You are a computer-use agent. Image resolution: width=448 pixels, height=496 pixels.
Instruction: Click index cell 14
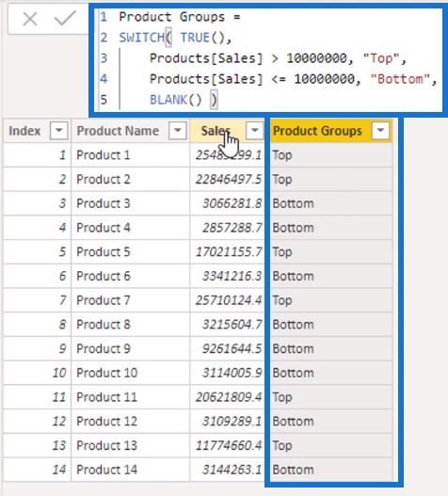(37, 470)
